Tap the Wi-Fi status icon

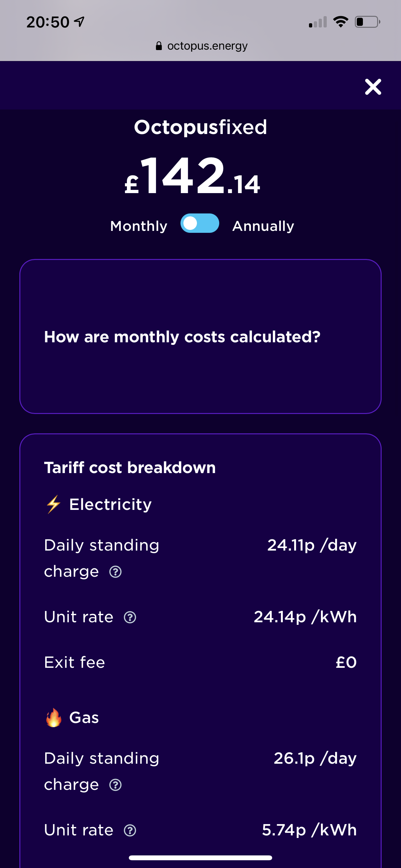(340, 22)
